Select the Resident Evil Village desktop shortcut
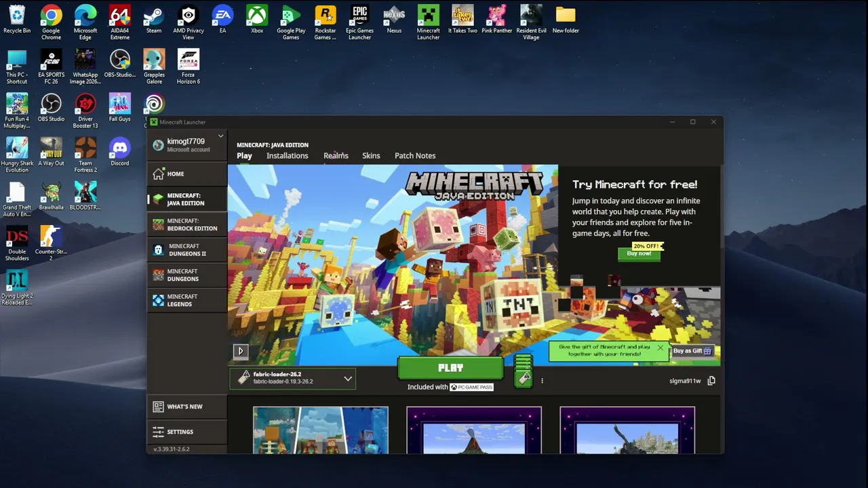 [531, 23]
